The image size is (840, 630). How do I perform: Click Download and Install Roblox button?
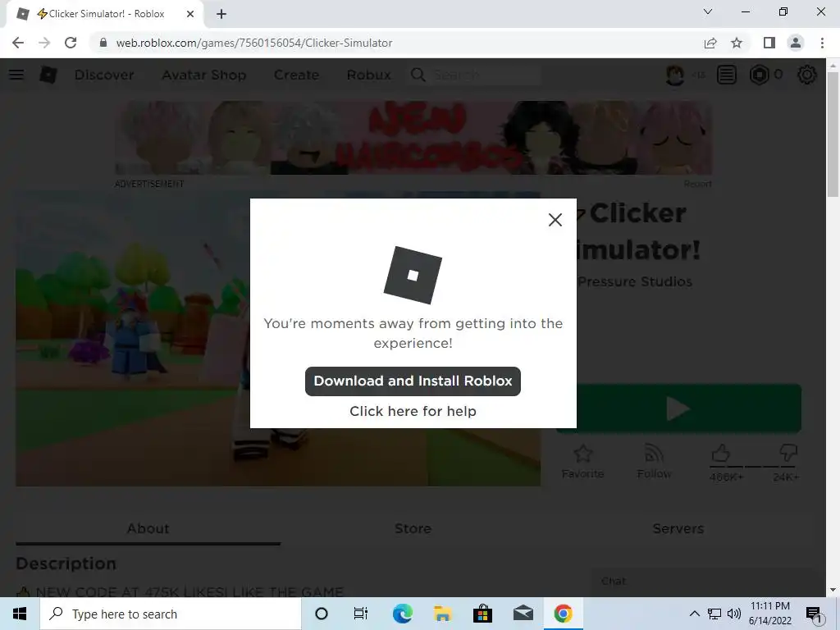click(413, 381)
